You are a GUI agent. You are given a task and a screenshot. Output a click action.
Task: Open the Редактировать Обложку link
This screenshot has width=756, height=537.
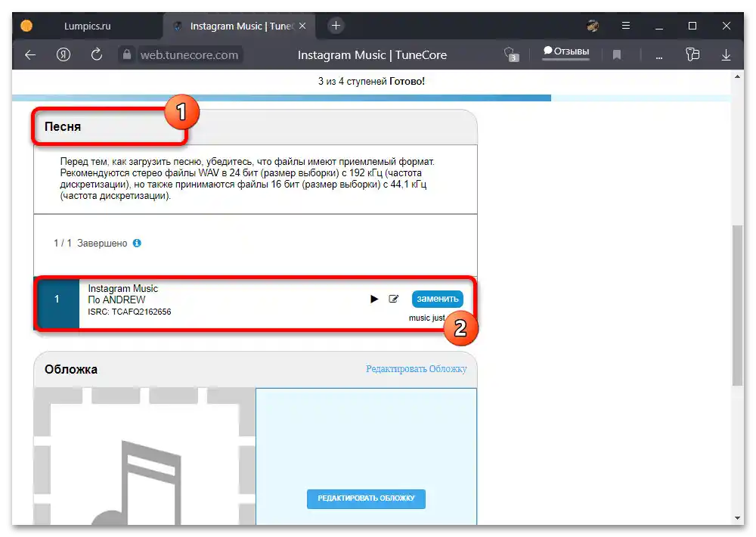[416, 369]
